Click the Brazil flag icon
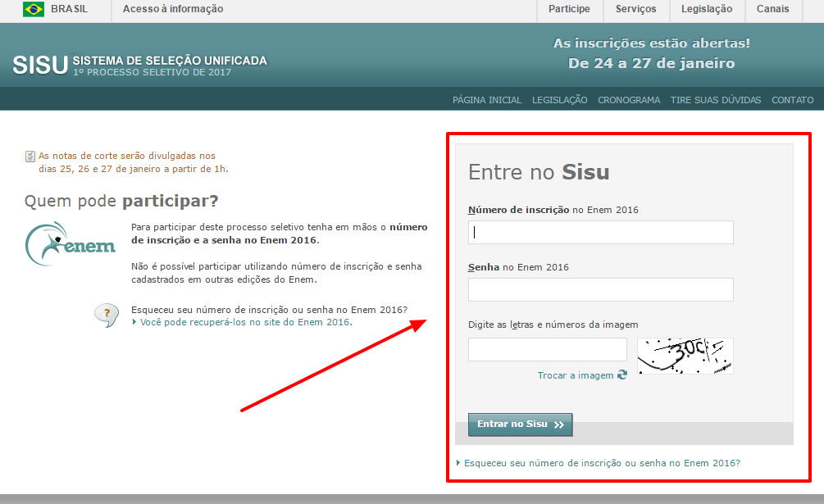Image resolution: width=824 pixels, height=504 pixels. (34, 10)
